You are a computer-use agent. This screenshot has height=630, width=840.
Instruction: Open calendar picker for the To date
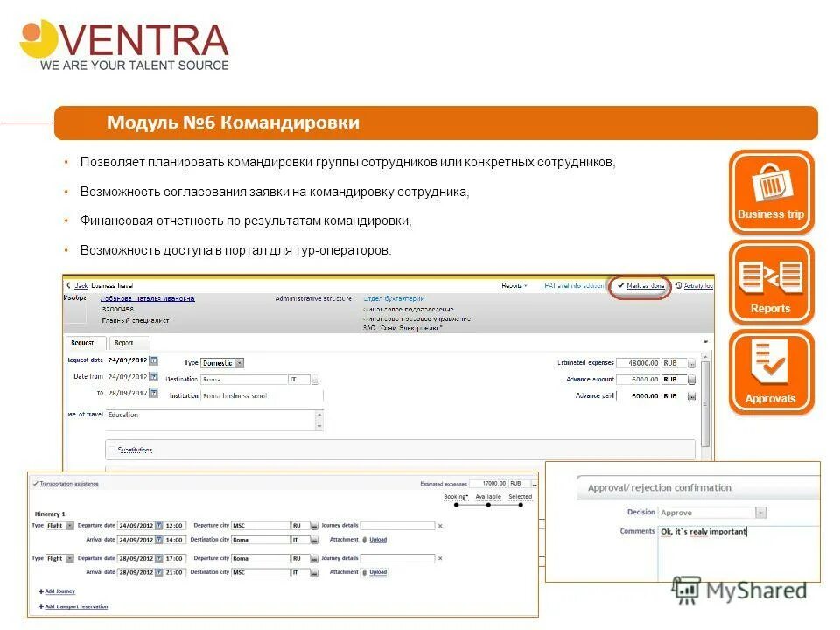(154, 393)
